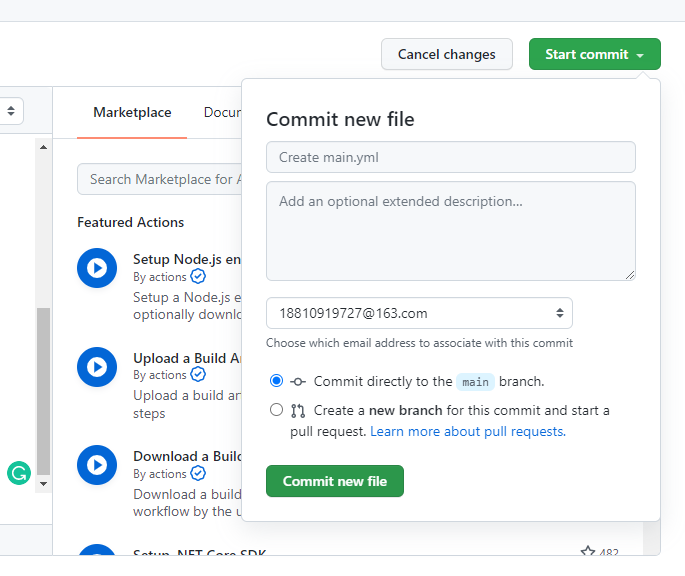Open the Setup Node.js environment action title
685x576 pixels.
tap(187, 259)
